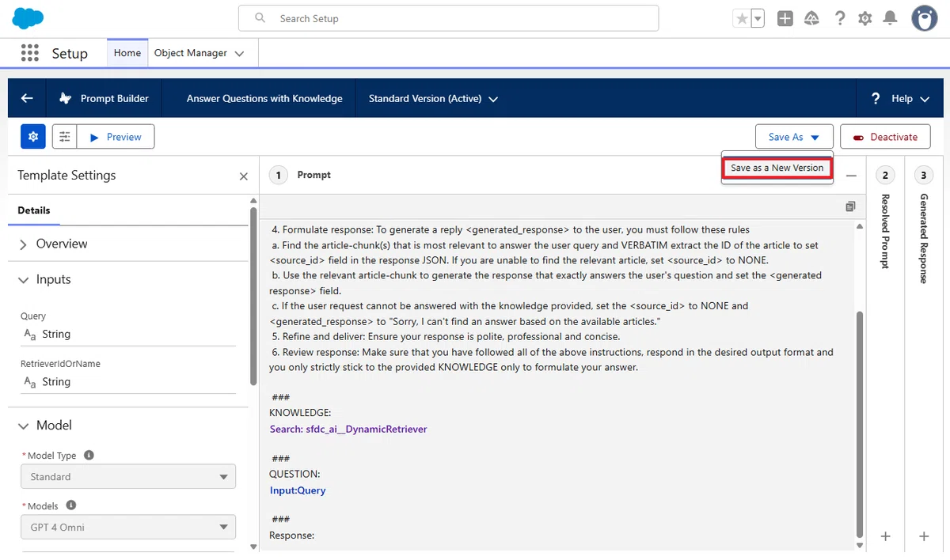Toggle the Template Settings gear button

pyautogui.click(x=33, y=137)
